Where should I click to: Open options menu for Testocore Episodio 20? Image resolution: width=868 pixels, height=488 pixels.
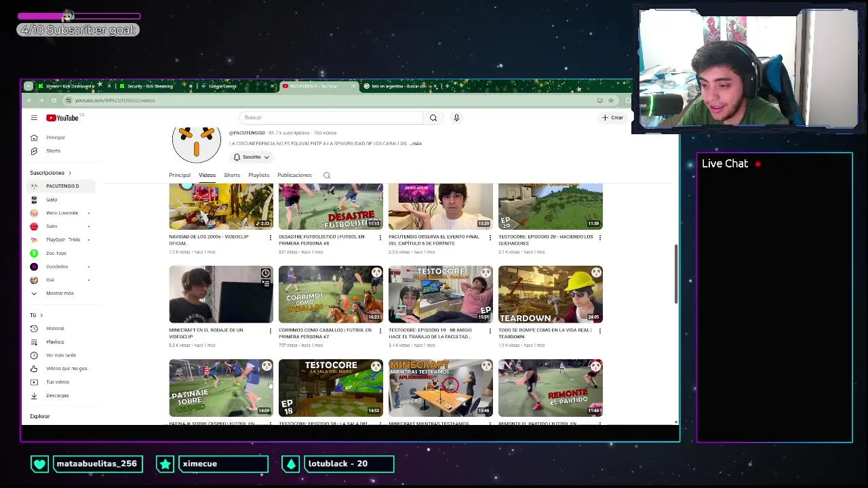point(599,238)
